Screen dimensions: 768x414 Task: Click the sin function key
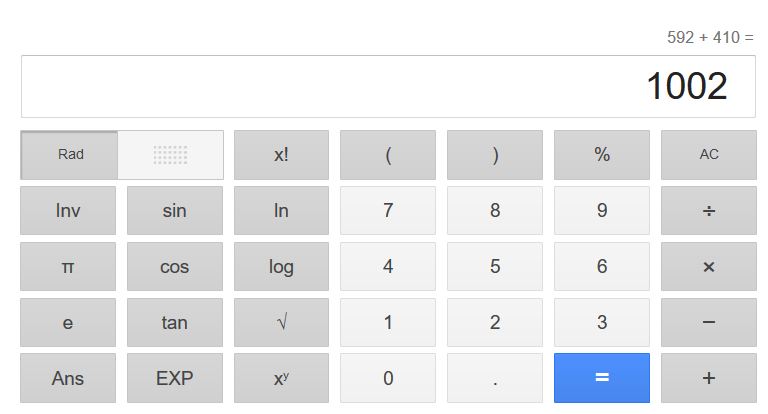coord(175,211)
